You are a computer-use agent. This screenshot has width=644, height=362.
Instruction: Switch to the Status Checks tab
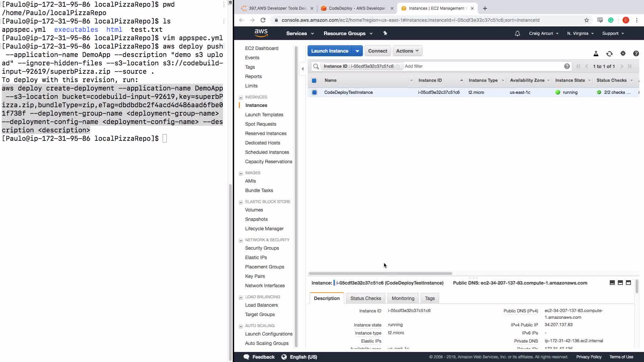pos(365,298)
